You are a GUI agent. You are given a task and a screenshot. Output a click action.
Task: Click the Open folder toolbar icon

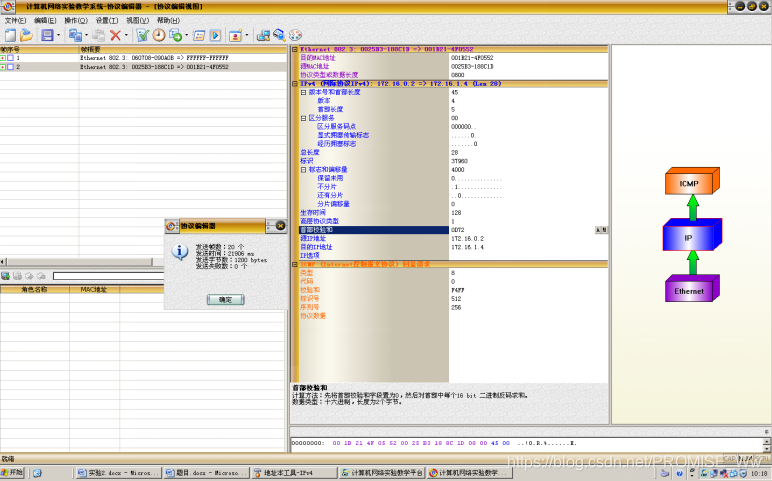tap(26, 35)
